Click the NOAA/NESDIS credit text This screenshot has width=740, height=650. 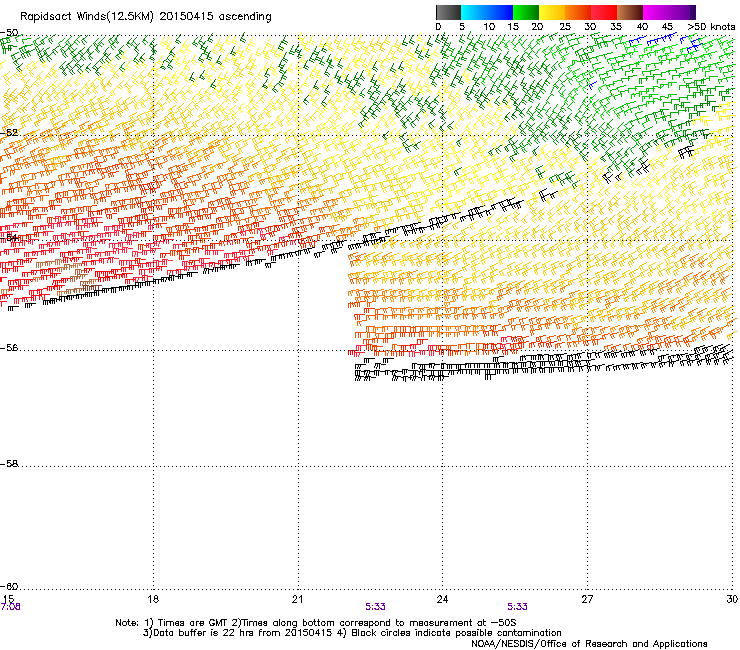[x=589, y=644]
